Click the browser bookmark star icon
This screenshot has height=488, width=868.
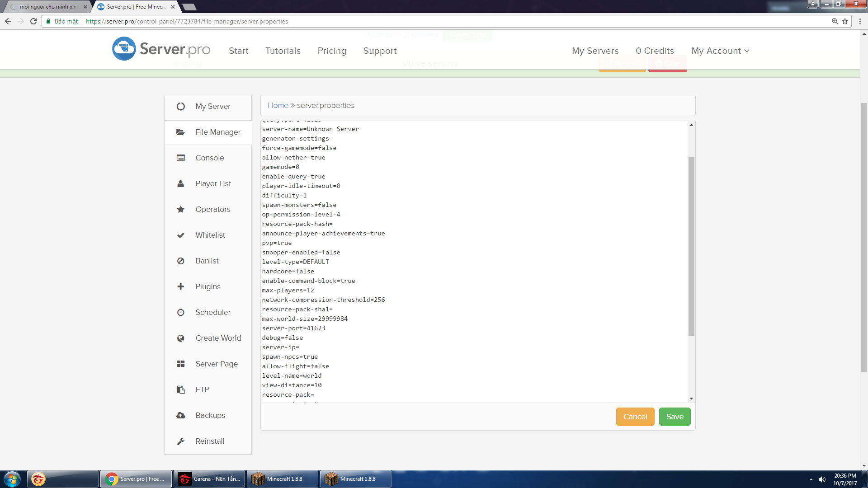click(x=844, y=21)
